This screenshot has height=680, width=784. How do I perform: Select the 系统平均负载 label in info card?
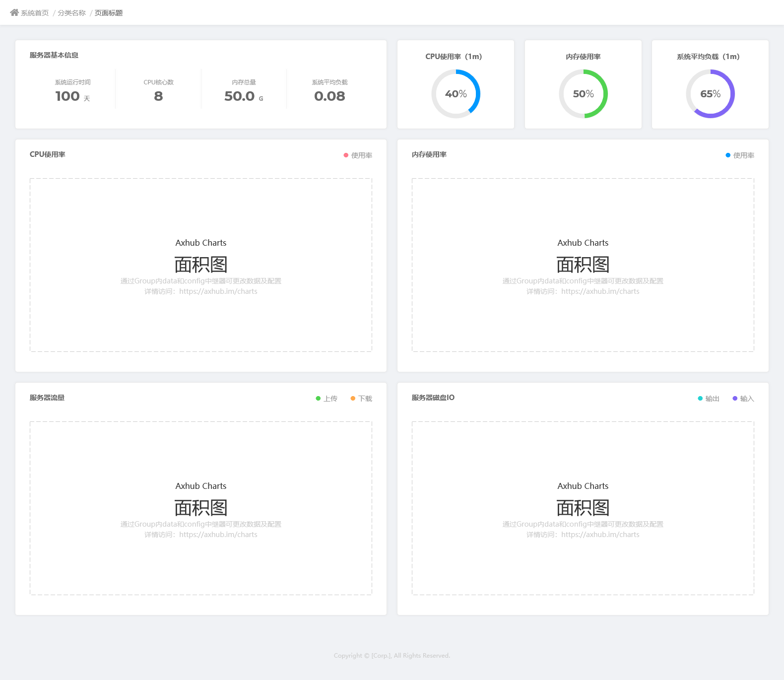pyautogui.click(x=329, y=82)
